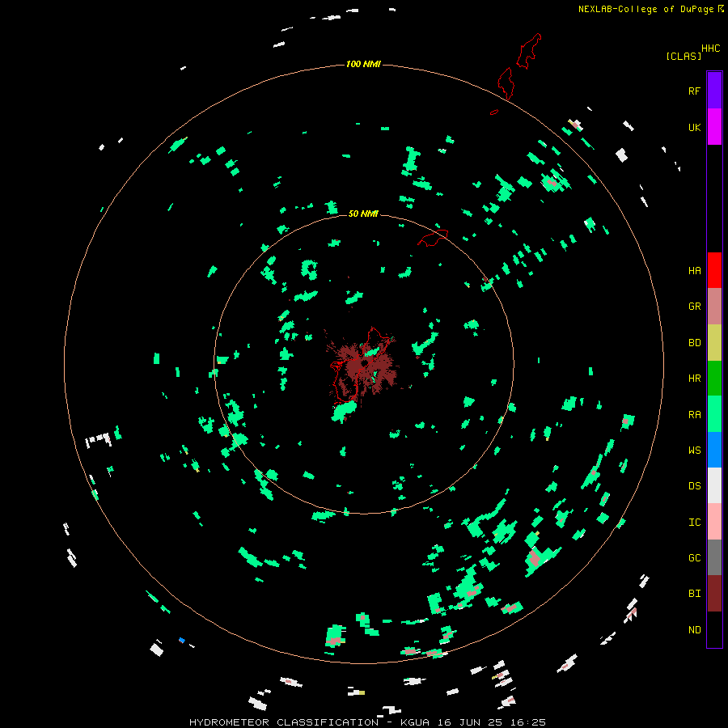Click the 'GR' legend label
Screen dimensions: 728x728
(x=695, y=307)
